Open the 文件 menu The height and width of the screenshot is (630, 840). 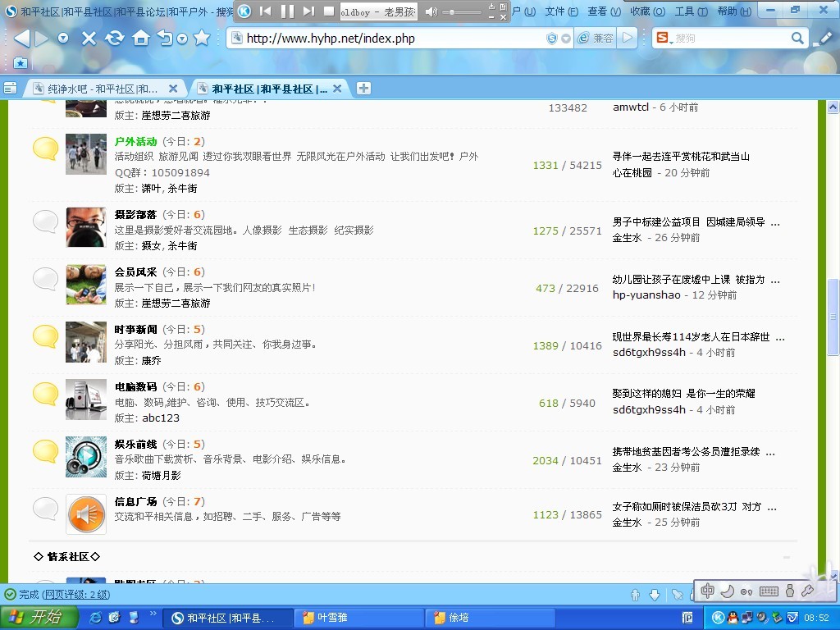(x=561, y=11)
